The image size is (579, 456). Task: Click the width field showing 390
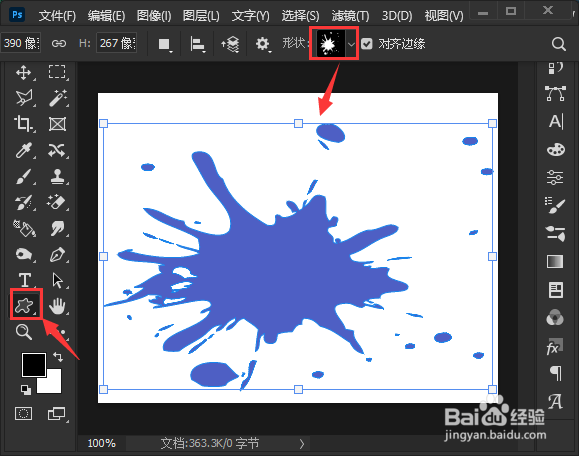pos(21,43)
